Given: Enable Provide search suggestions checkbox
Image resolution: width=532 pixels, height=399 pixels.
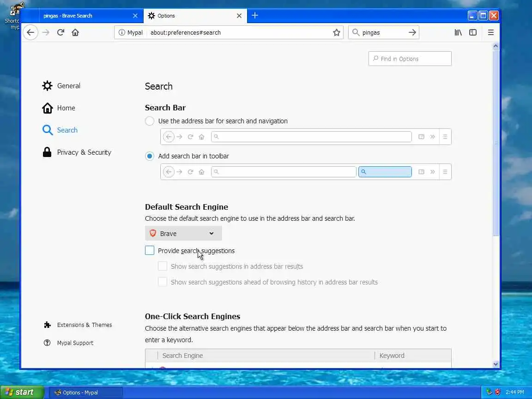Looking at the screenshot, I should [x=149, y=250].
